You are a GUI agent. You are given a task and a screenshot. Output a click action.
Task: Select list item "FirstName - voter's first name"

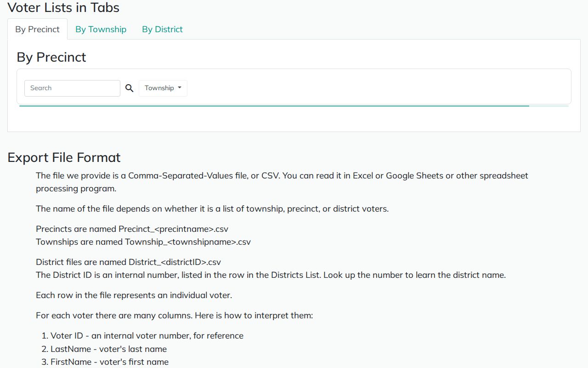[x=110, y=362]
